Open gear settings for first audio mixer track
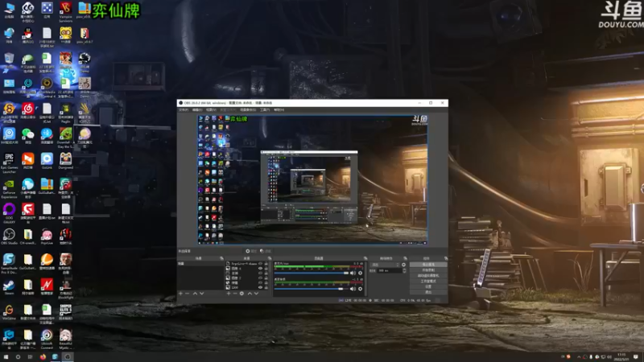 pyautogui.click(x=360, y=273)
